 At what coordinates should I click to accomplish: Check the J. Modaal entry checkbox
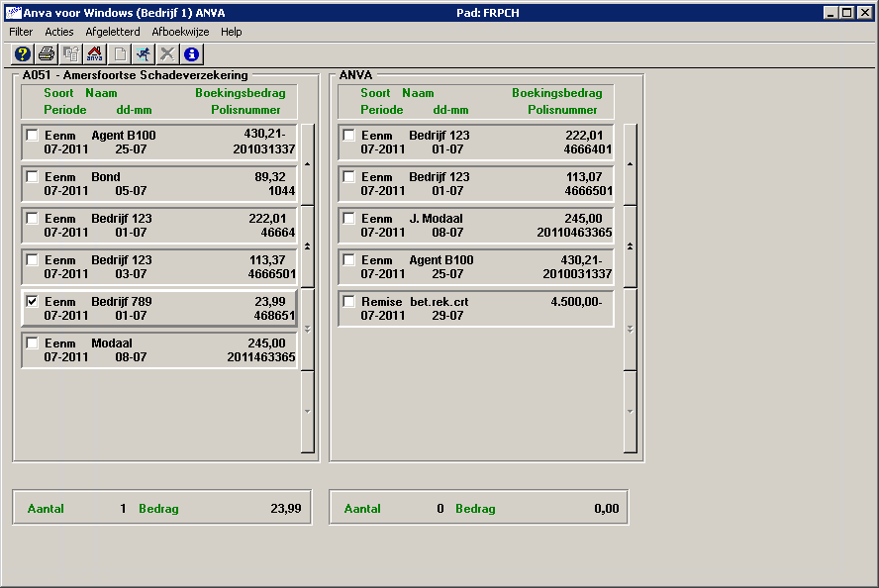click(x=349, y=219)
